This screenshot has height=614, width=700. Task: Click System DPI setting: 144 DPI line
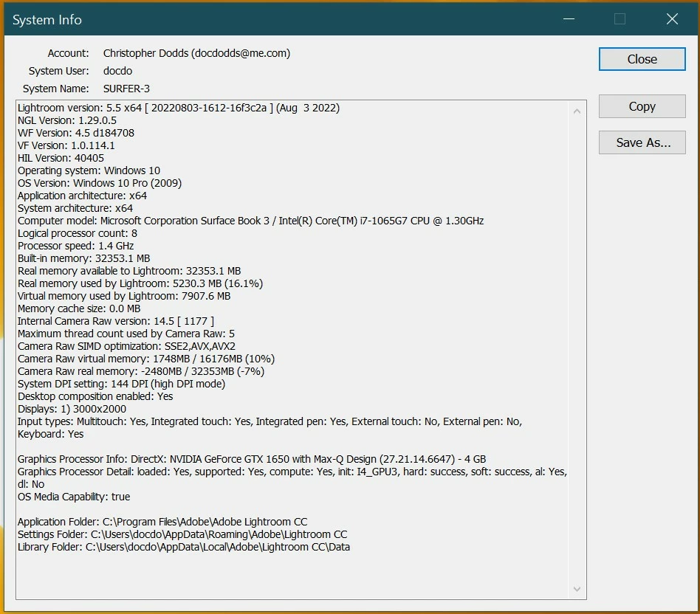[x=121, y=384]
